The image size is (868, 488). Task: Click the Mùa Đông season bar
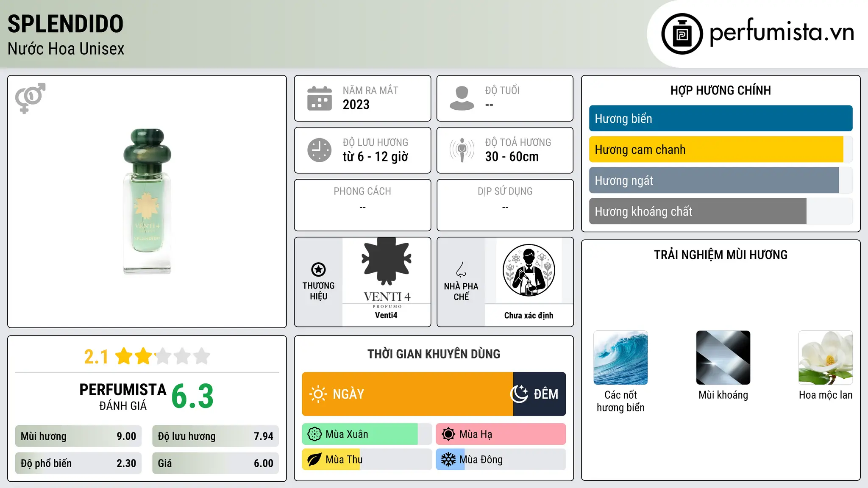pyautogui.click(x=501, y=460)
